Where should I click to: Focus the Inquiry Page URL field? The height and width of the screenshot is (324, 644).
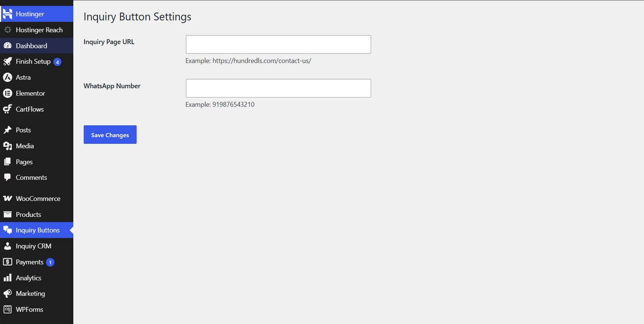[278, 44]
